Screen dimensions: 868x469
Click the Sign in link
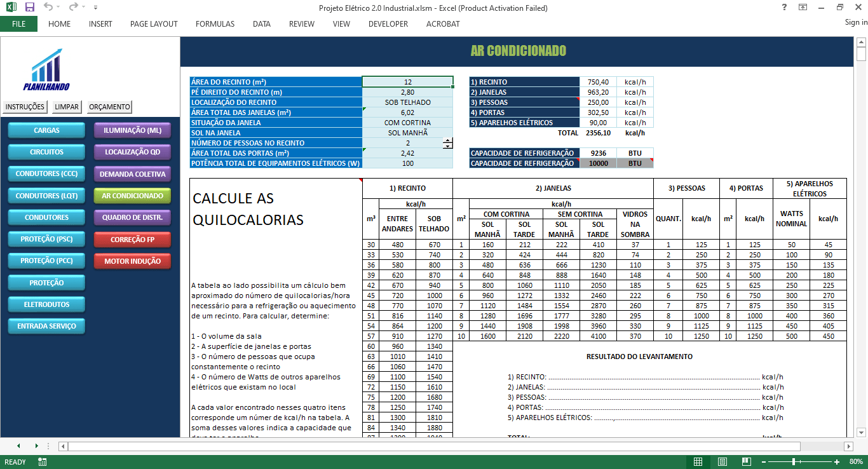[856, 22]
